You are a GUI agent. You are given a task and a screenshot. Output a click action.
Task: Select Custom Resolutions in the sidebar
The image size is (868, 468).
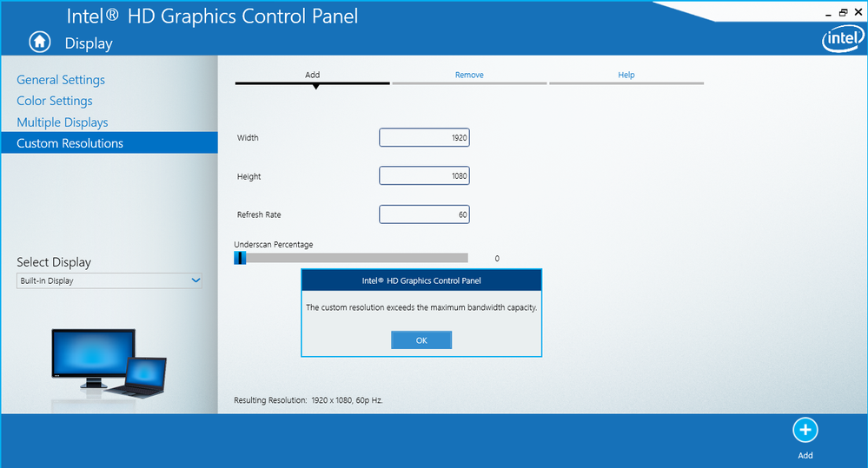(x=70, y=143)
